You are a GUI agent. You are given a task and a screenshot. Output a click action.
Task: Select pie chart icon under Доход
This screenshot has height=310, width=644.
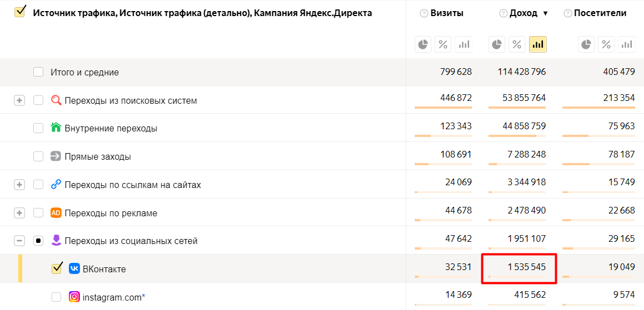[x=497, y=44]
